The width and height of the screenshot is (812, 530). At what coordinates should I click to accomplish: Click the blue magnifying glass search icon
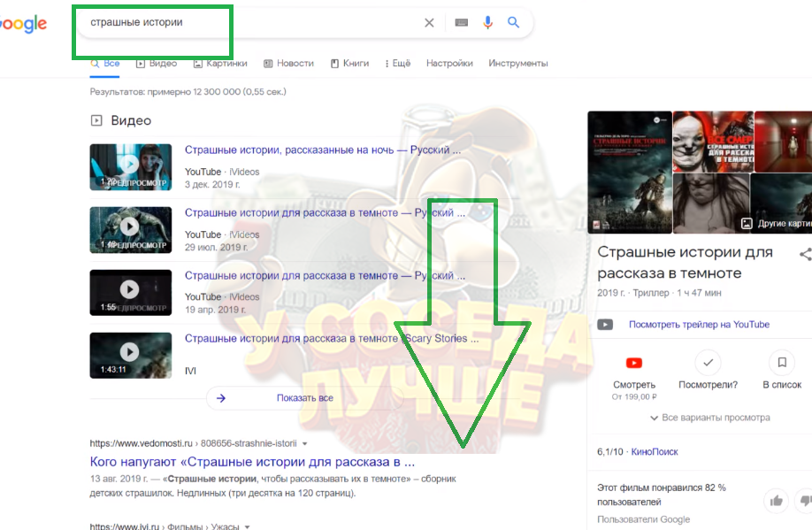pyautogui.click(x=514, y=22)
